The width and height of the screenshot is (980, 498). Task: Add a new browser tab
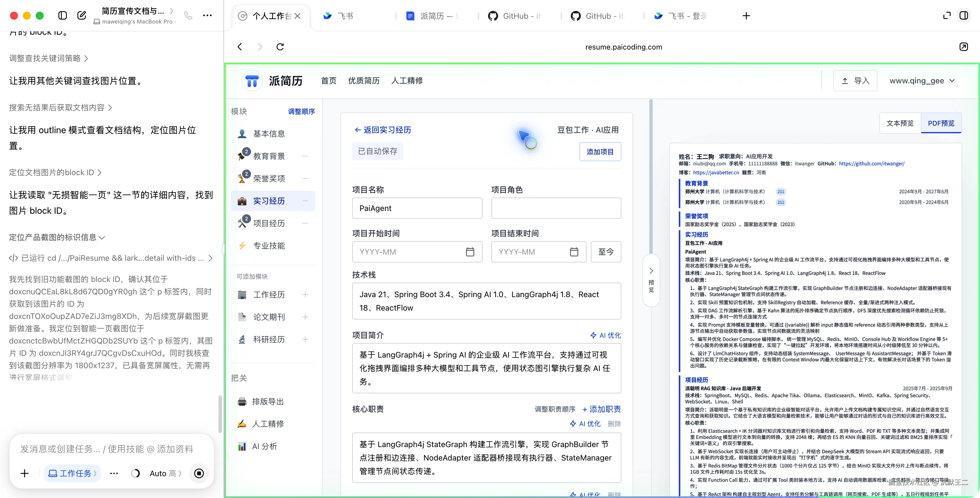tap(746, 16)
